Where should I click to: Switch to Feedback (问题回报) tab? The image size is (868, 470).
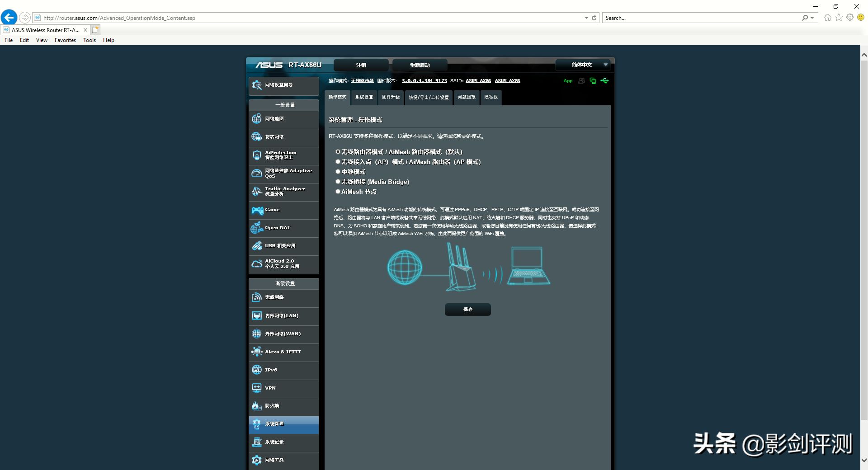point(467,97)
